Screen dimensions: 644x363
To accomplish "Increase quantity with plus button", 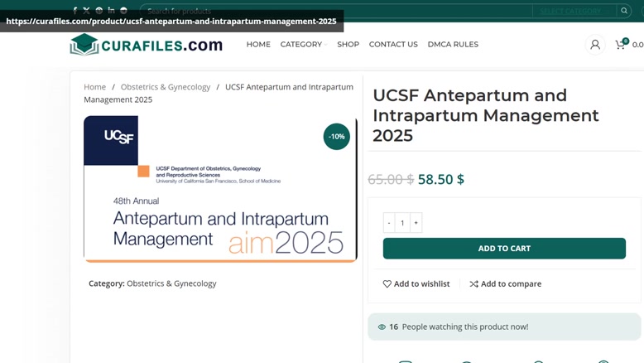I will pyautogui.click(x=416, y=222).
